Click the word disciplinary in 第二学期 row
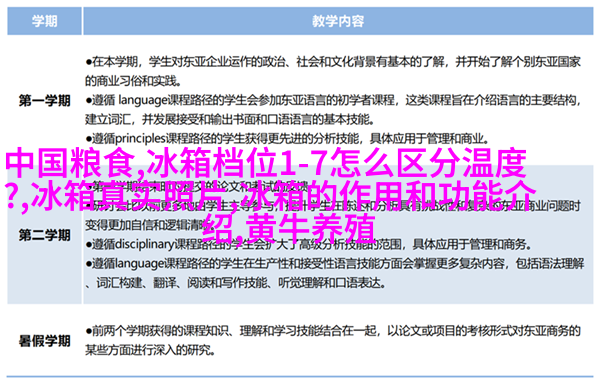The width and height of the screenshot is (600, 384). point(144,244)
